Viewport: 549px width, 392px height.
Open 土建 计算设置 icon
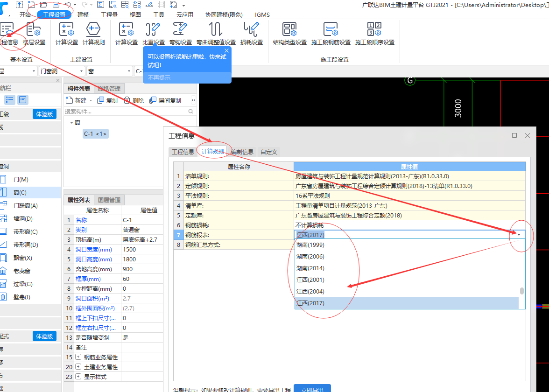(x=66, y=34)
